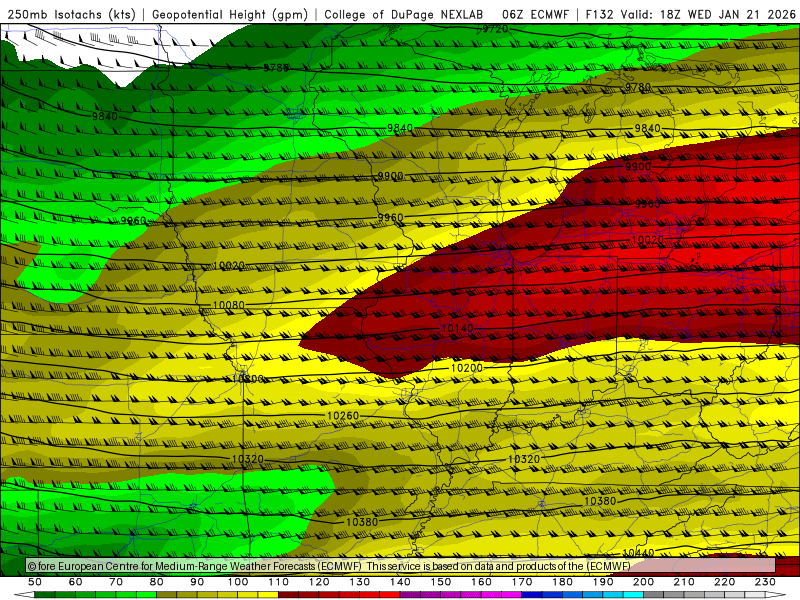Click the 210 kt label on color scale
The image size is (800, 600).
[x=684, y=582]
